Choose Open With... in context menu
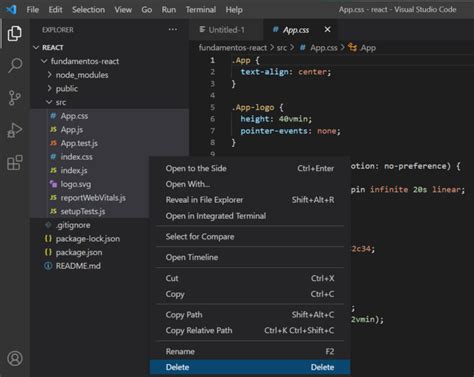The image size is (474, 377). [x=250, y=184]
